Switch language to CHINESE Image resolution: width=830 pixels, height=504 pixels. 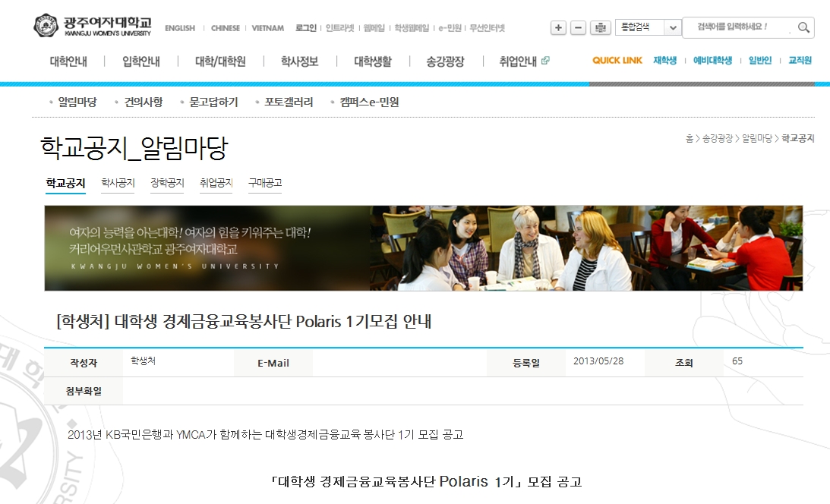point(226,28)
